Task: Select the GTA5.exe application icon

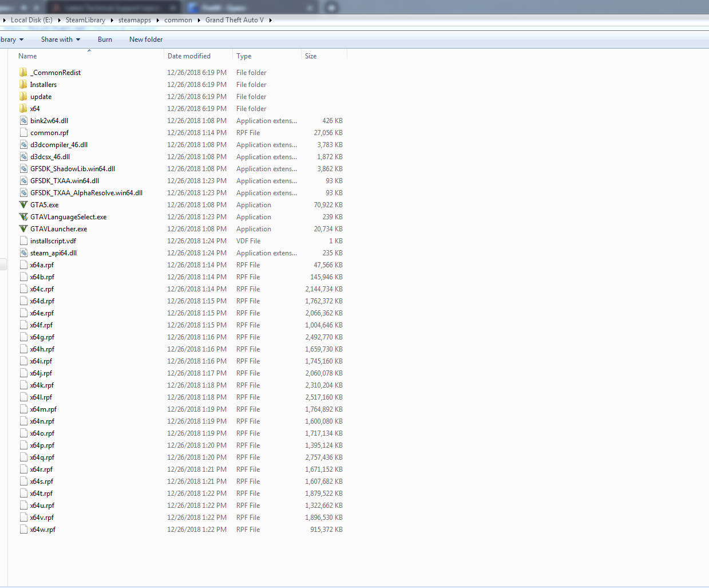Action: (x=23, y=204)
